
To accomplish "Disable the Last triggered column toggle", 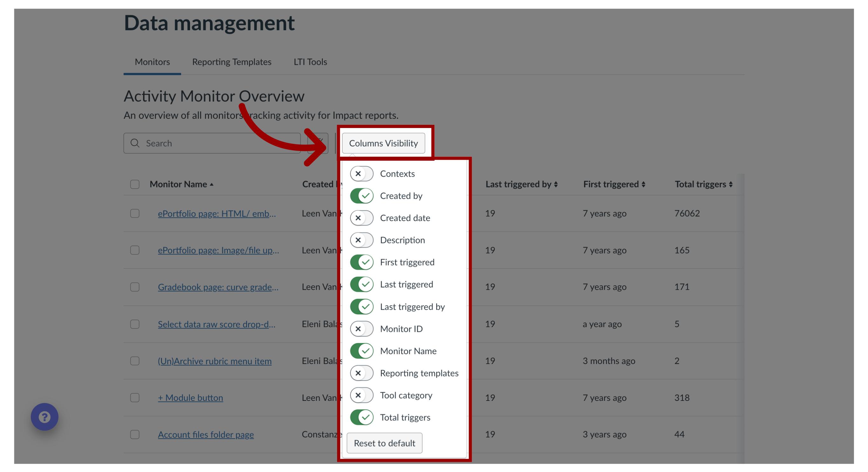I will (x=362, y=284).
